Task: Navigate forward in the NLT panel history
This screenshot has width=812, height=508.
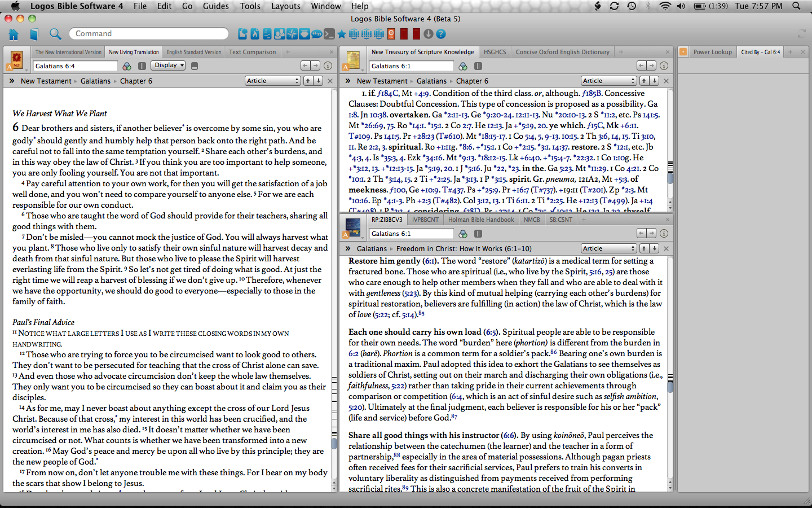Action: click(316, 65)
